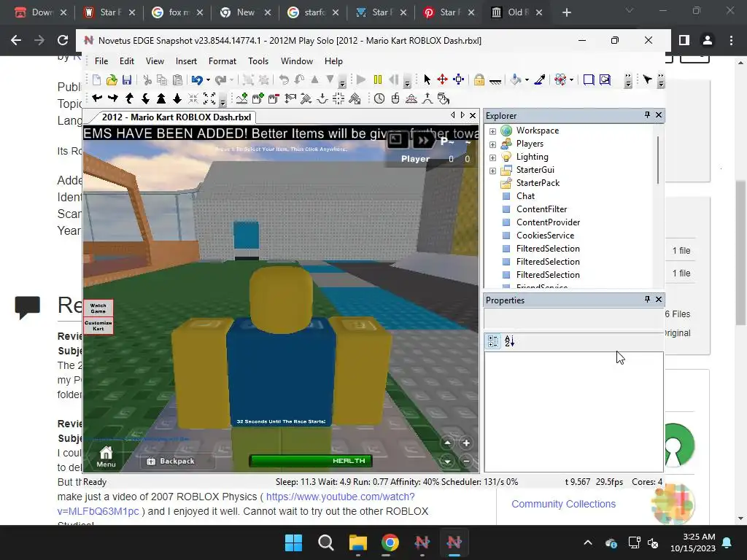Screen dimensions: 747x560
Task: Open the Tools menu
Action: coord(258,61)
